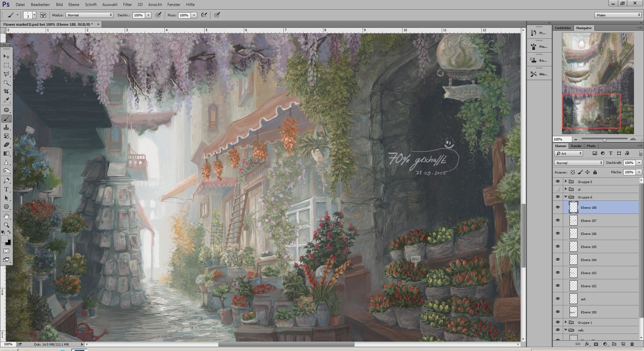The image size is (644, 351).
Task: Select the Clone Stamp tool
Action: coord(6,127)
